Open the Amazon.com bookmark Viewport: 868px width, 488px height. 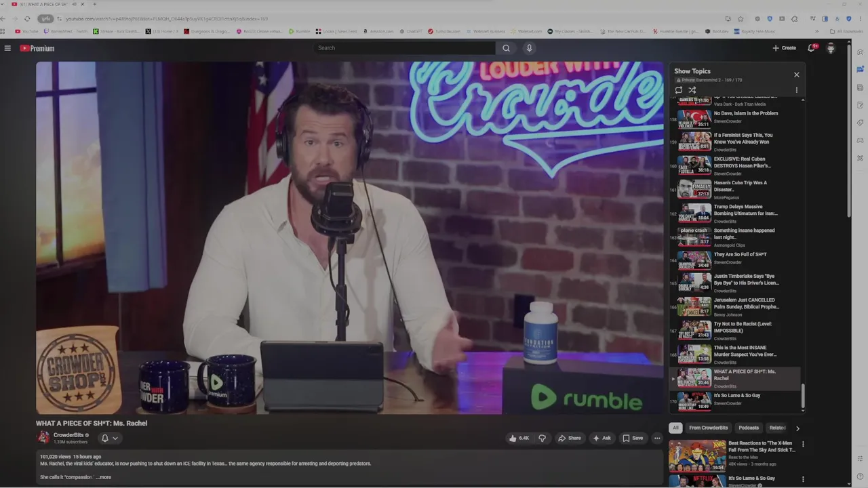[378, 31]
